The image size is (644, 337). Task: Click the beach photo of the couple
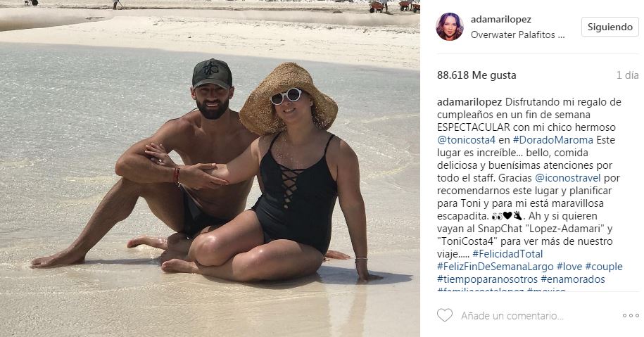210,168
